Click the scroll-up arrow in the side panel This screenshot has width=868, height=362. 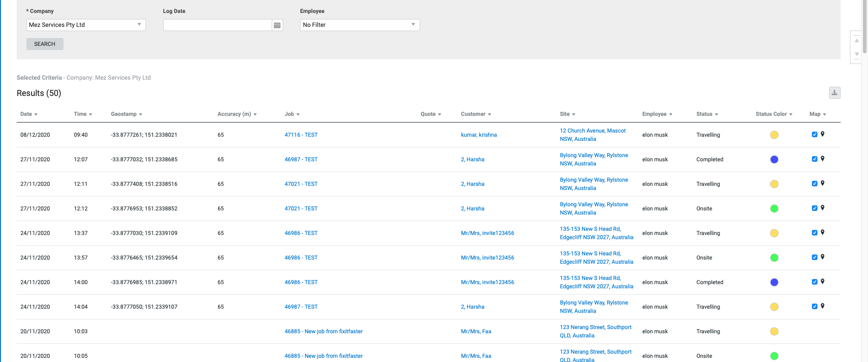point(857,40)
